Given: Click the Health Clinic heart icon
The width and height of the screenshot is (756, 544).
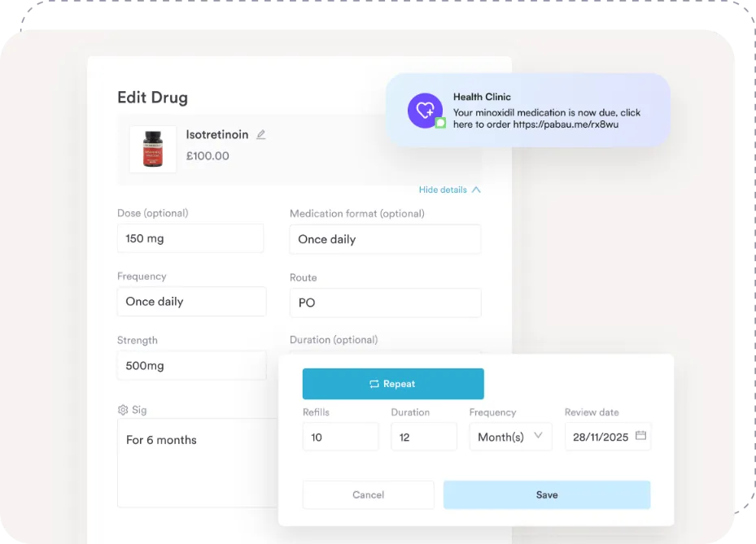Looking at the screenshot, I should 425,110.
